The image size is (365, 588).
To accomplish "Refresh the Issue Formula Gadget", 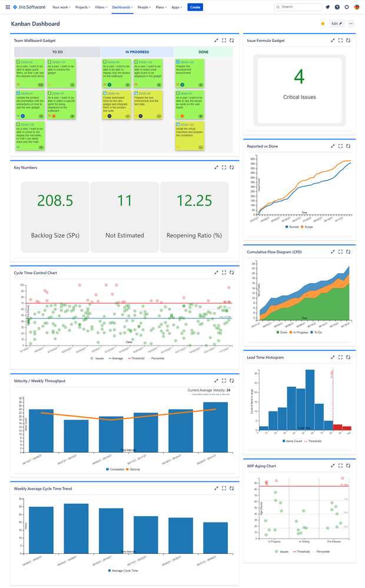I will [x=348, y=41].
